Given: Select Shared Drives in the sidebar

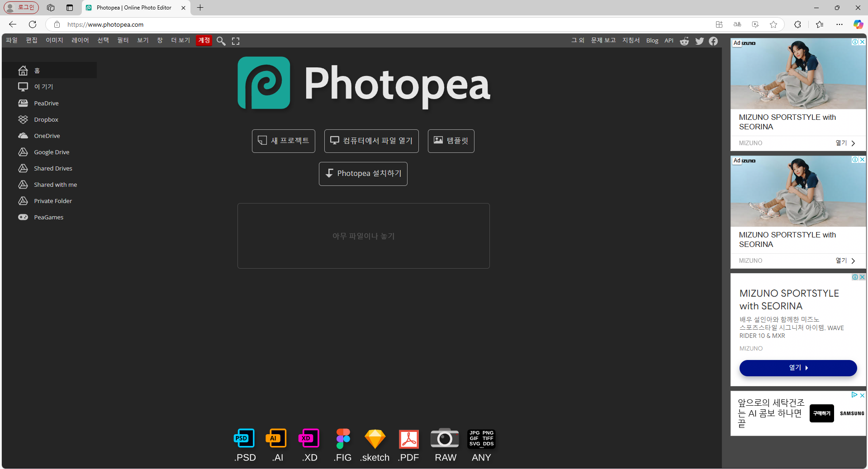Looking at the screenshot, I should 49,168.
